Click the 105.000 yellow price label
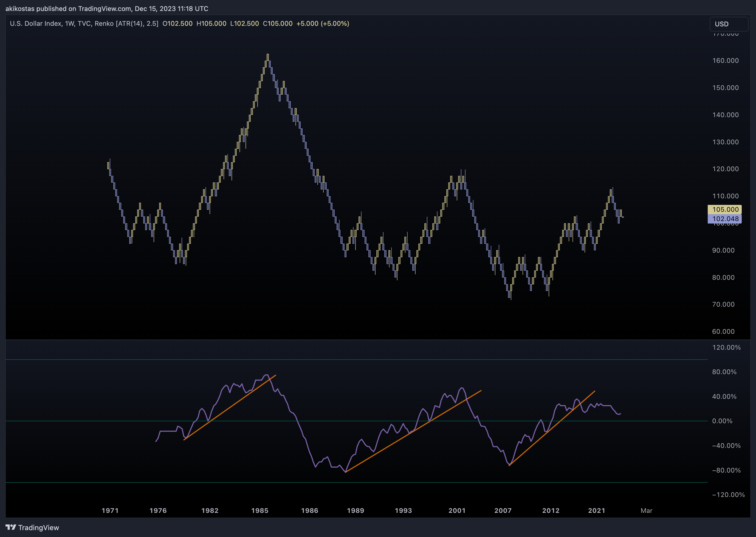The height and width of the screenshot is (537, 756). coord(724,209)
